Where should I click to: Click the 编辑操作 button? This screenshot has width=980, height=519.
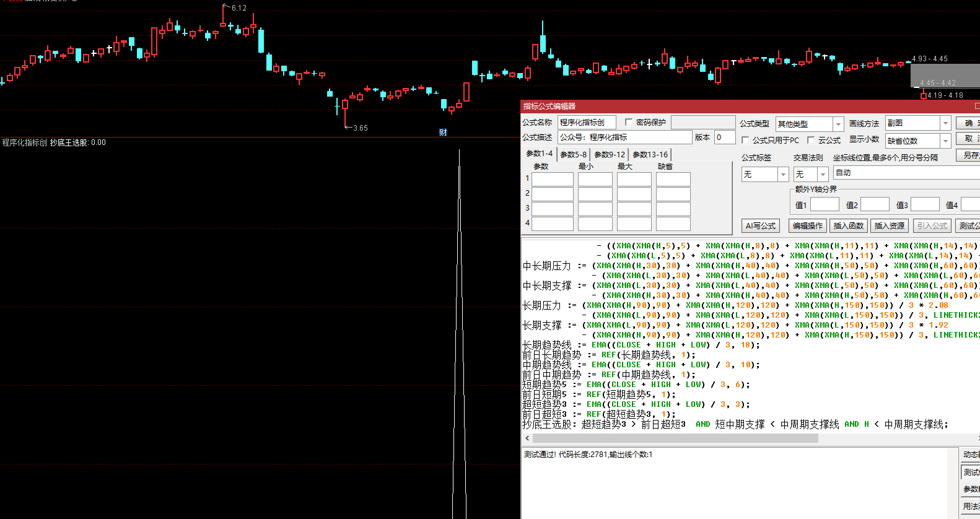pyautogui.click(x=807, y=226)
